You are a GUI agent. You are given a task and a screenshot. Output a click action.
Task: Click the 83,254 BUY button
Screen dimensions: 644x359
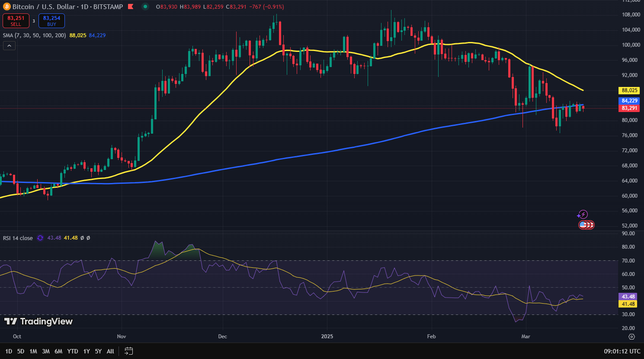tap(51, 20)
